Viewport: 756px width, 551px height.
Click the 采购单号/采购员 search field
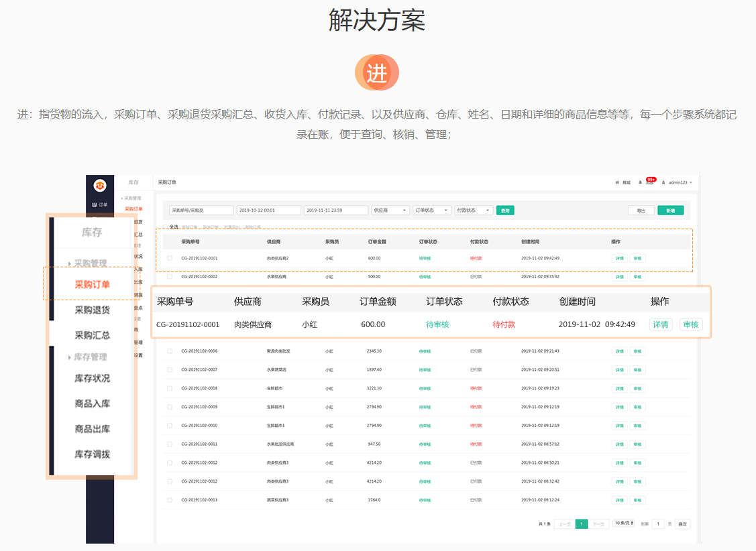(201, 210)
